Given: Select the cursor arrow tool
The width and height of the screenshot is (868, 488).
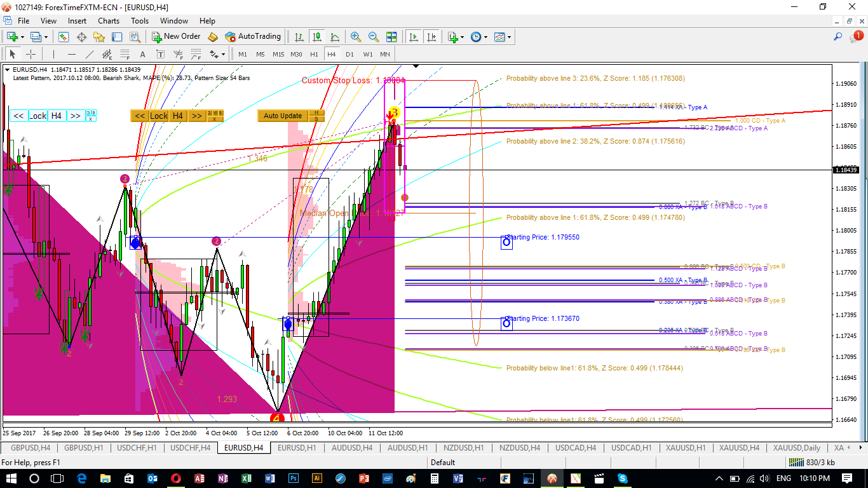Looking at the screenshot, I should click(12, 54).
